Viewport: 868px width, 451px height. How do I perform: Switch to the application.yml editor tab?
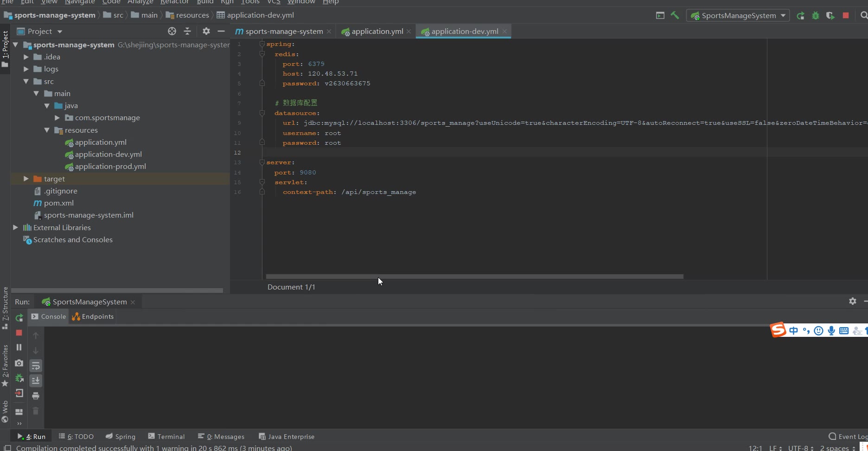pos(377,32)
